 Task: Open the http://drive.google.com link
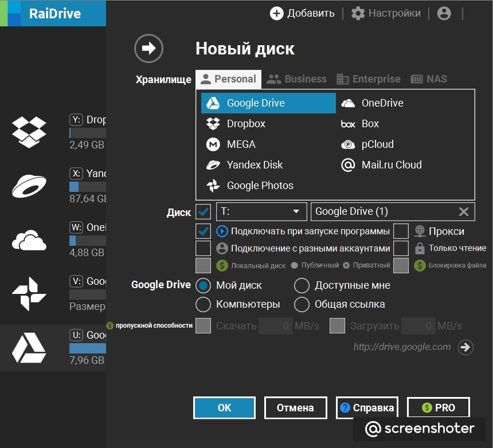tap(402, 347)
